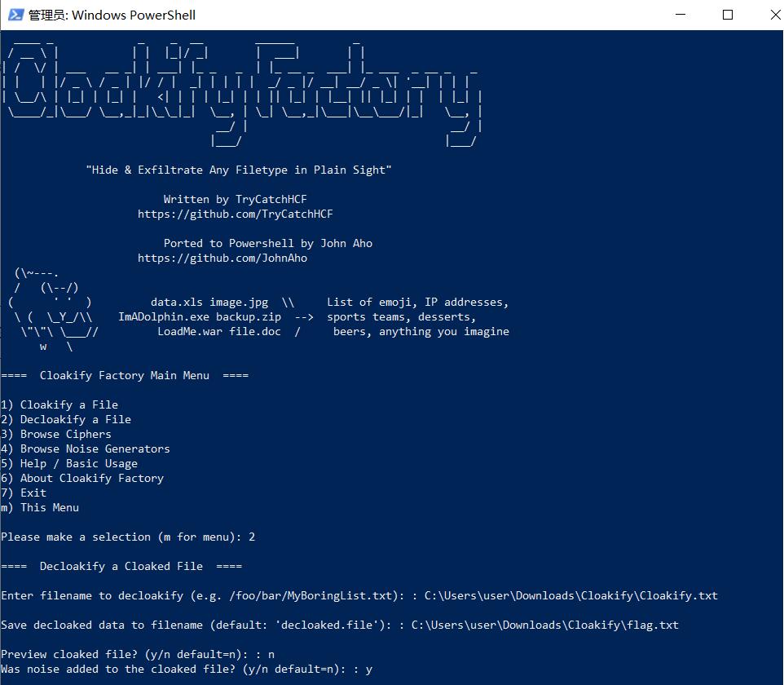Click the 'Was noise added' prompt answer line
The width and height of the screenshot is (784, 685).
click(187, 670)
